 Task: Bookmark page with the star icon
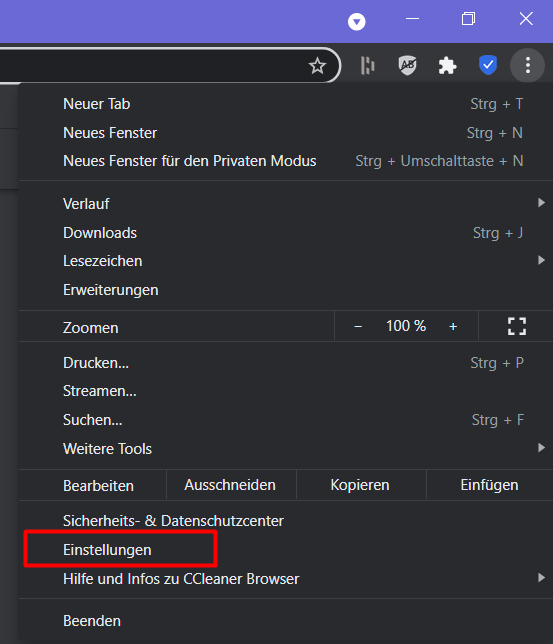click(317, 66)
